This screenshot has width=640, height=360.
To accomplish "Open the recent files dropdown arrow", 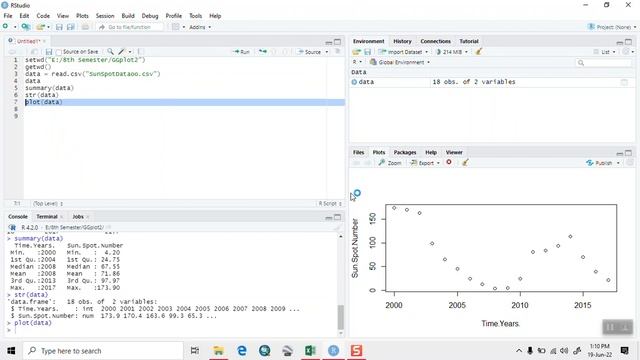I will click(49, 27).
